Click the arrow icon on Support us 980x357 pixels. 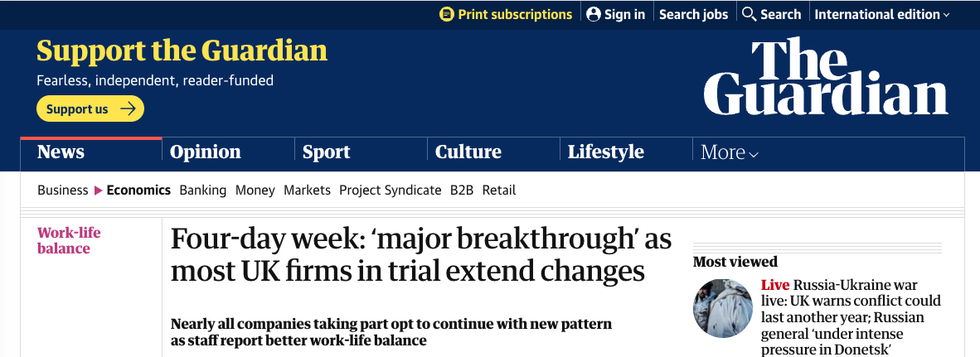[x=128, y=109]
